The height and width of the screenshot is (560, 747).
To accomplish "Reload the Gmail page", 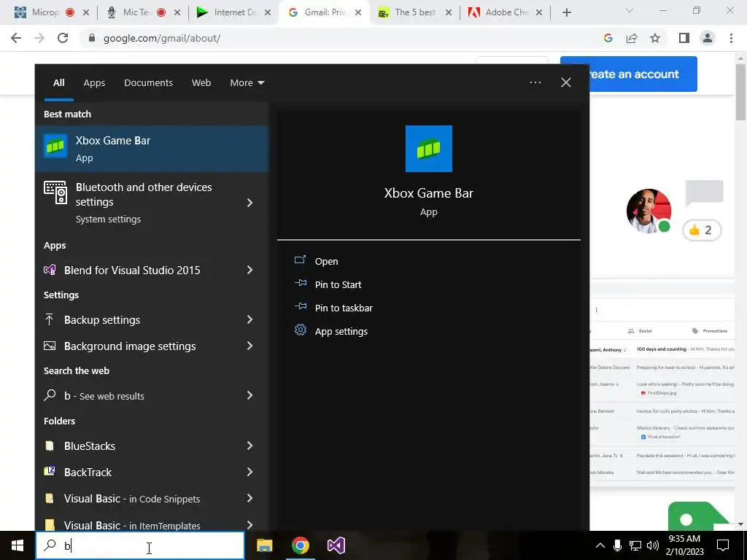I will (63, 38).
